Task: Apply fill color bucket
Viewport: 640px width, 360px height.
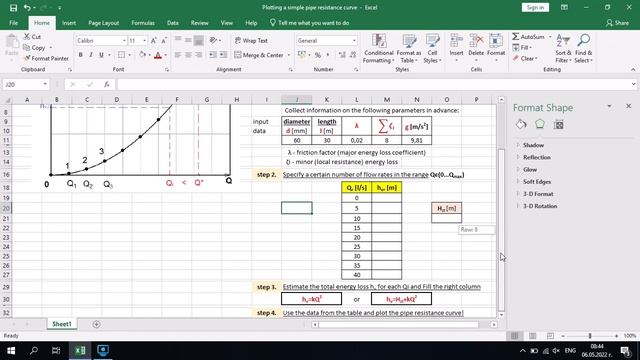Action: tap(142, 55)
